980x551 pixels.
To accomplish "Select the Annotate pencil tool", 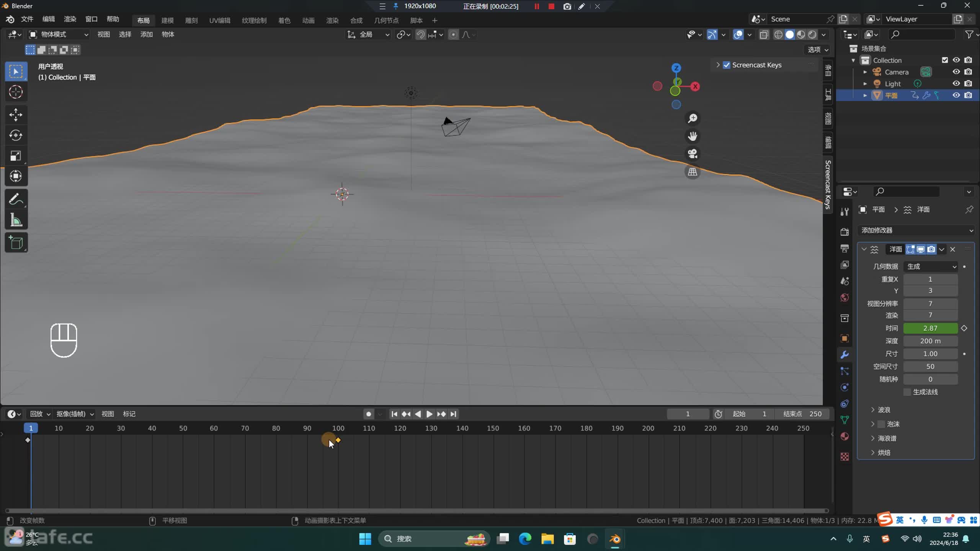I will 16,199.
